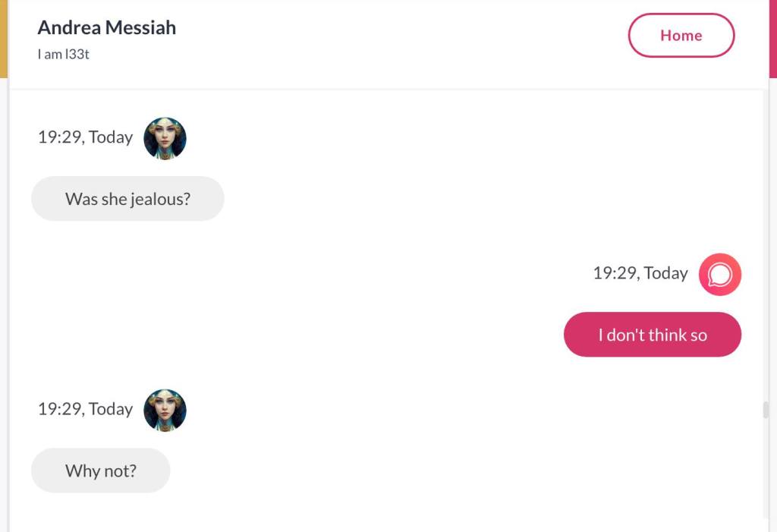Select the 'I don't think so' message bubble
This screenshot has width=777, height=532.
click(652, 335)
